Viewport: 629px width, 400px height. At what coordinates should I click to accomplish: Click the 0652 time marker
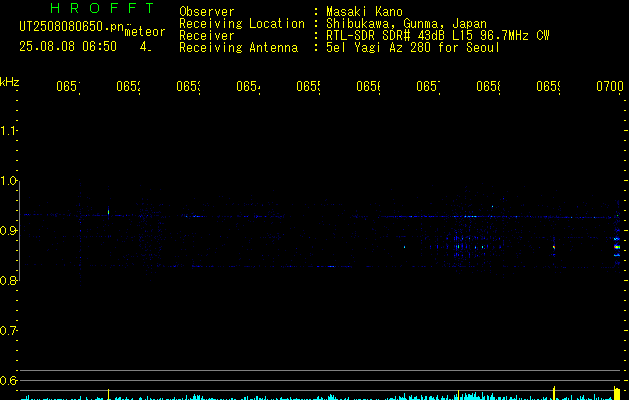click(128, 86)
